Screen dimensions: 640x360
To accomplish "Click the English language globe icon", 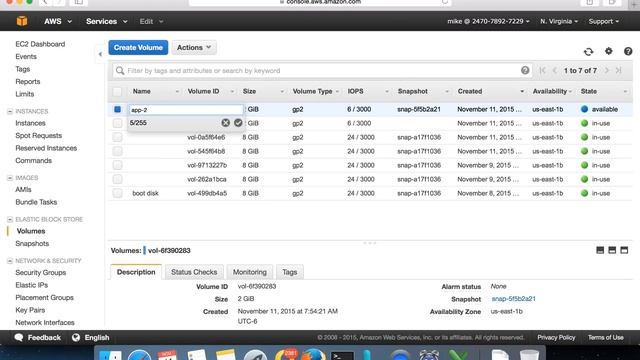I will (76, 337).
